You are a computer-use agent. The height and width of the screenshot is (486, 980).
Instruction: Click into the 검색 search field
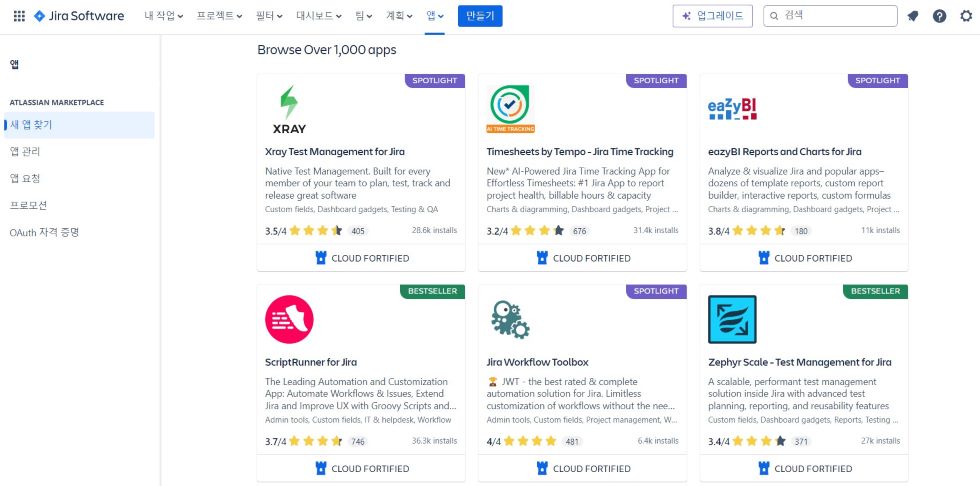tap(830, 16)
